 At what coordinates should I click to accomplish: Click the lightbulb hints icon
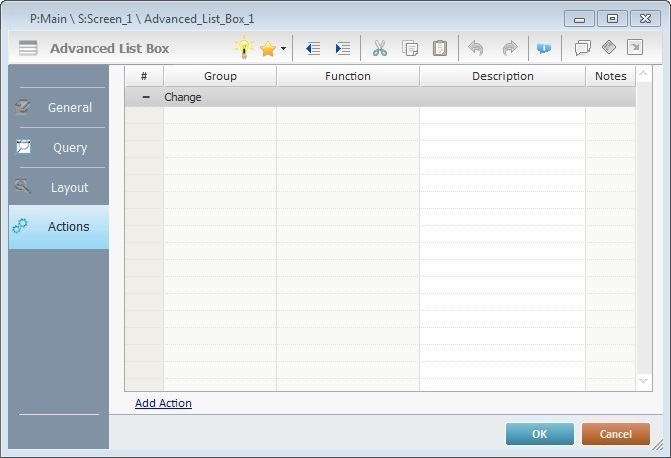(x=243, y=48)
